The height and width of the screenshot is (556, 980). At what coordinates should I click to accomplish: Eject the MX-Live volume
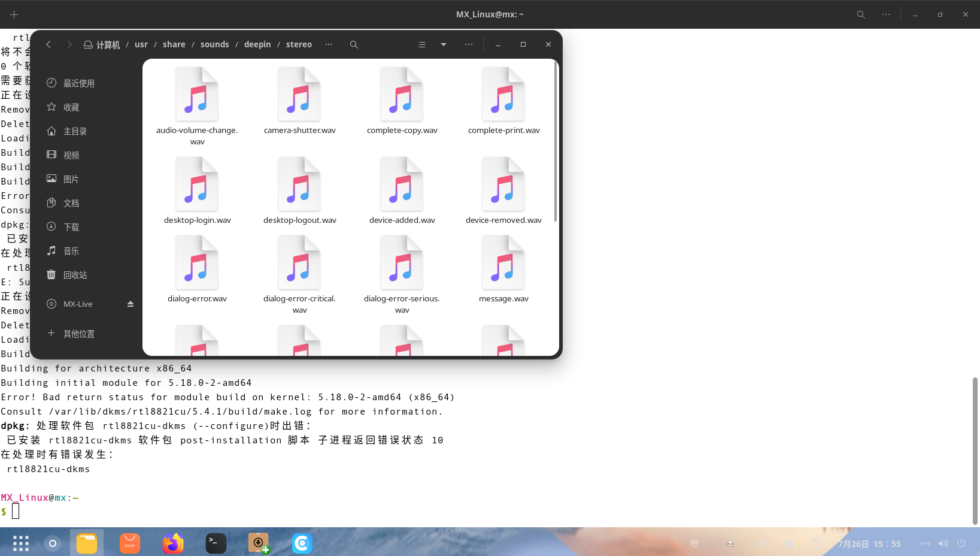coord(131,304)
